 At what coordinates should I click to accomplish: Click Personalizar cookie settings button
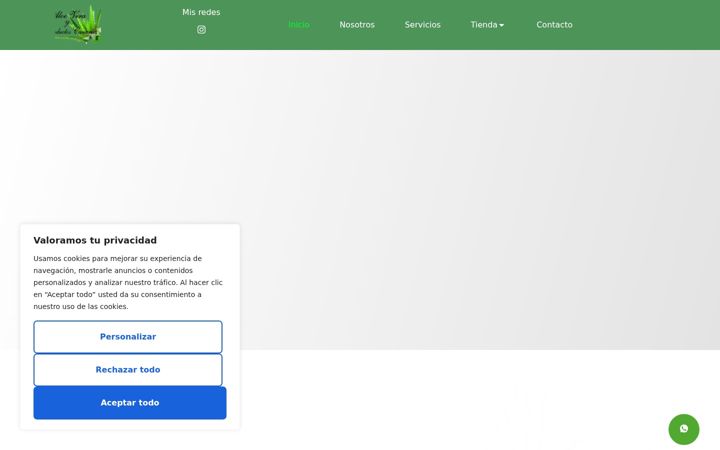click(128, 337)
